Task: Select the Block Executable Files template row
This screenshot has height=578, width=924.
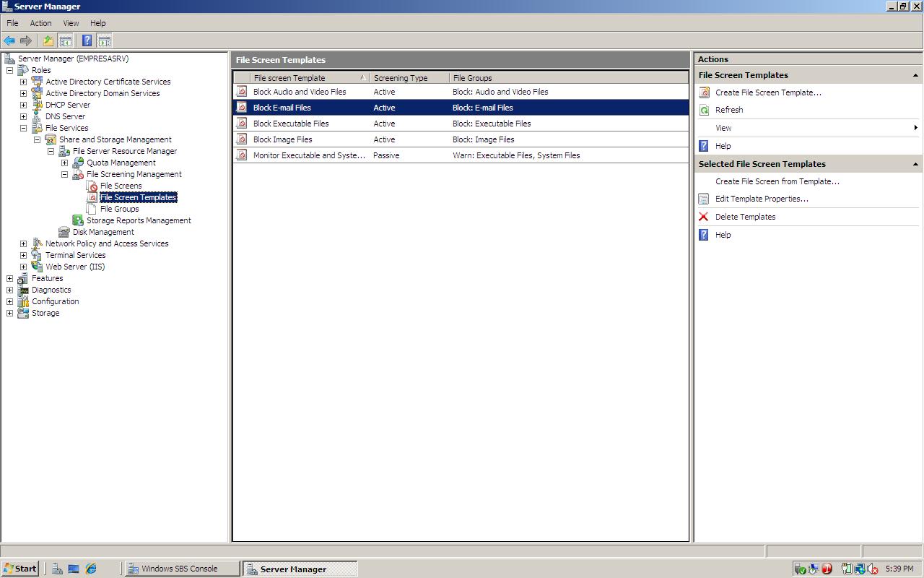Action: pos(461,124)
